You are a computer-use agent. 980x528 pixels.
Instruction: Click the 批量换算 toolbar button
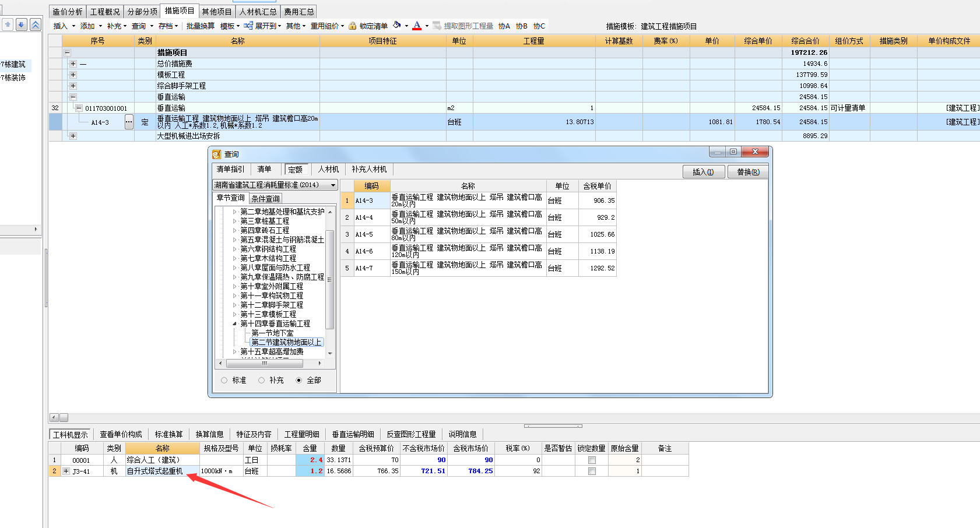pos(201,26)
